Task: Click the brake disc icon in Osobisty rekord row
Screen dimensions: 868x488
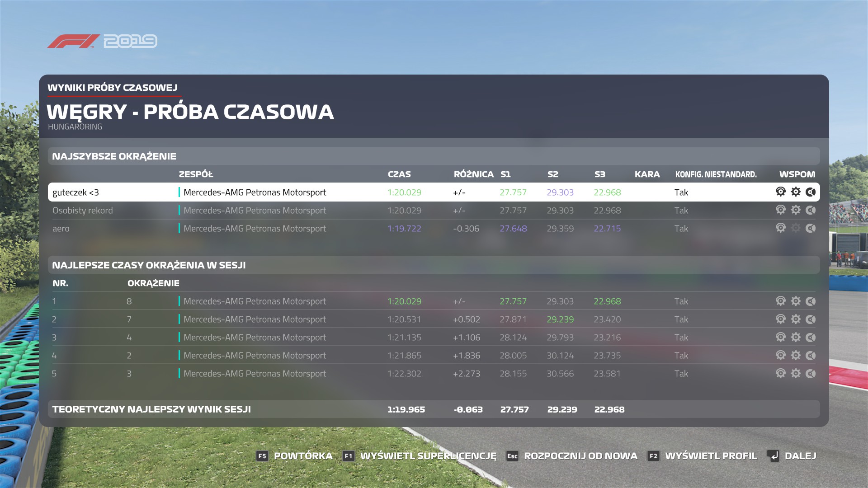Action: 811,210
